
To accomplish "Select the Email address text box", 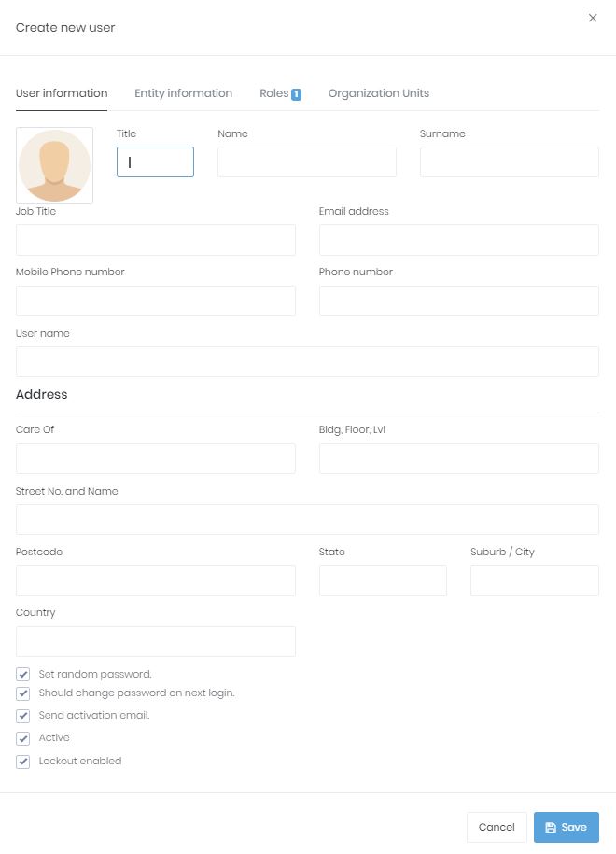I will (458, 240).
